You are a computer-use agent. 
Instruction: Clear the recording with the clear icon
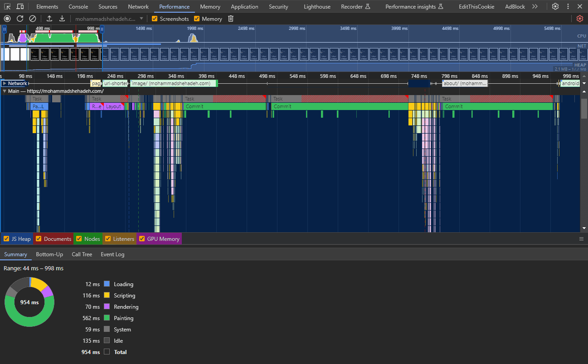point(33,19)
